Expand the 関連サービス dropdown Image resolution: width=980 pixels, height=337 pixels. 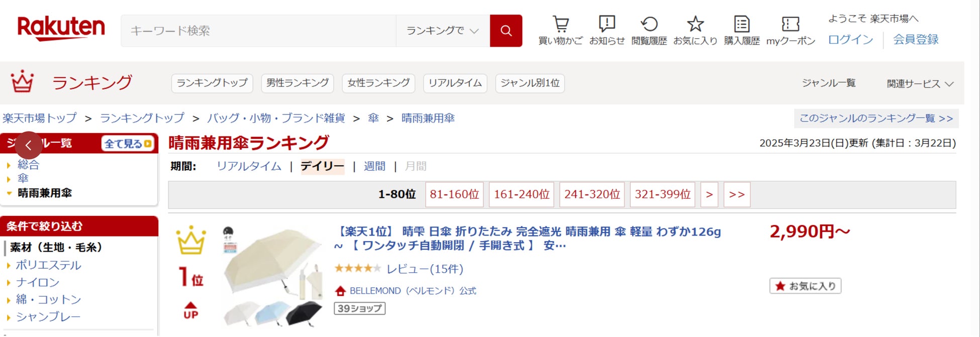coord(920,84)
